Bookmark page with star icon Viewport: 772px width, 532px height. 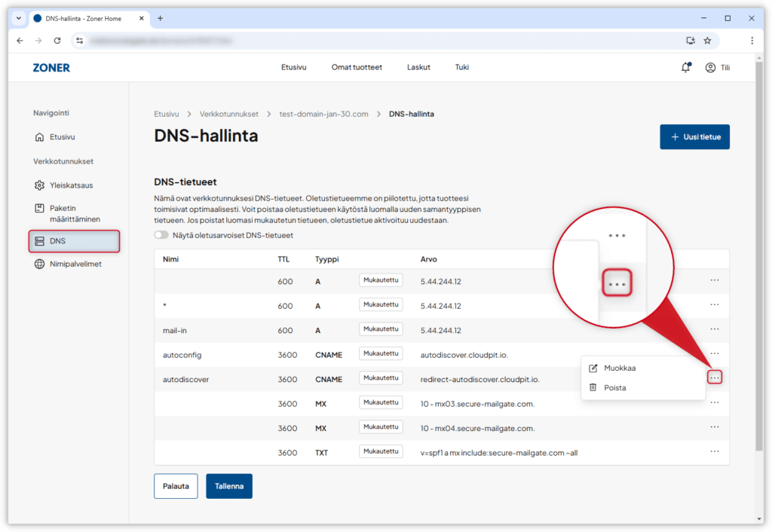point(707,41)
